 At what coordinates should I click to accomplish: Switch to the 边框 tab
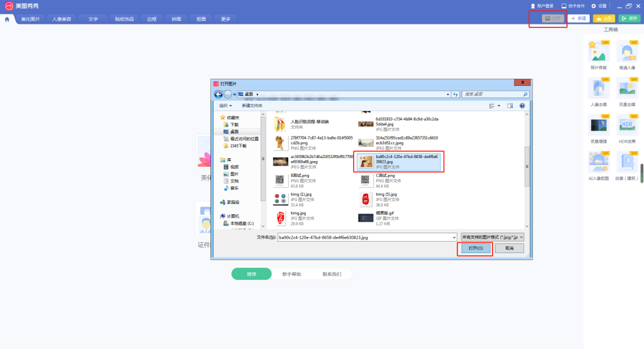point(152,19)
